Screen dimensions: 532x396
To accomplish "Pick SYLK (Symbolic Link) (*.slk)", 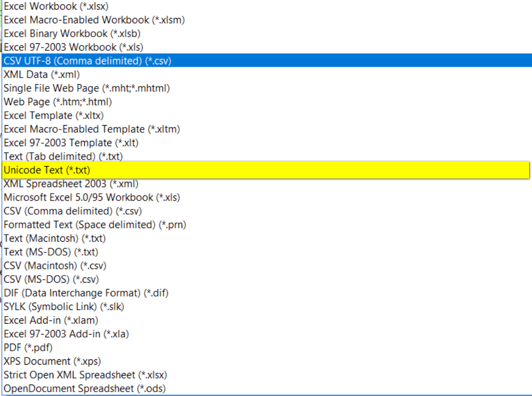I will [x=267, y=307].
